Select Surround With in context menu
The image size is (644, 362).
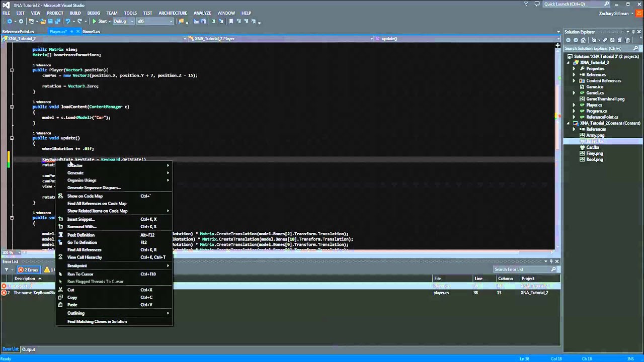114,227
